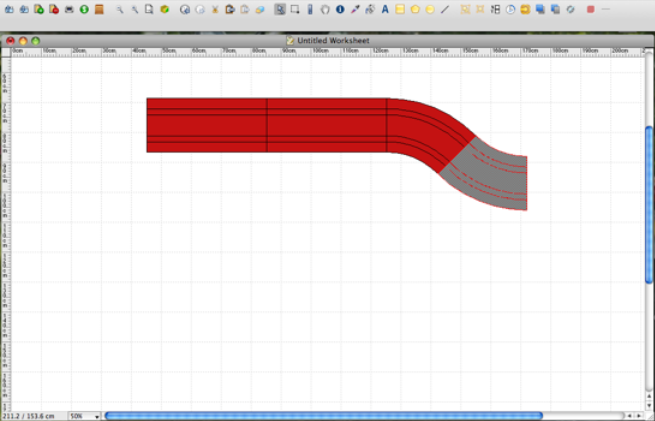Select the gray curved track piece
The height and width of the screenshot is (421, 655).
click(x=495, y=180)
